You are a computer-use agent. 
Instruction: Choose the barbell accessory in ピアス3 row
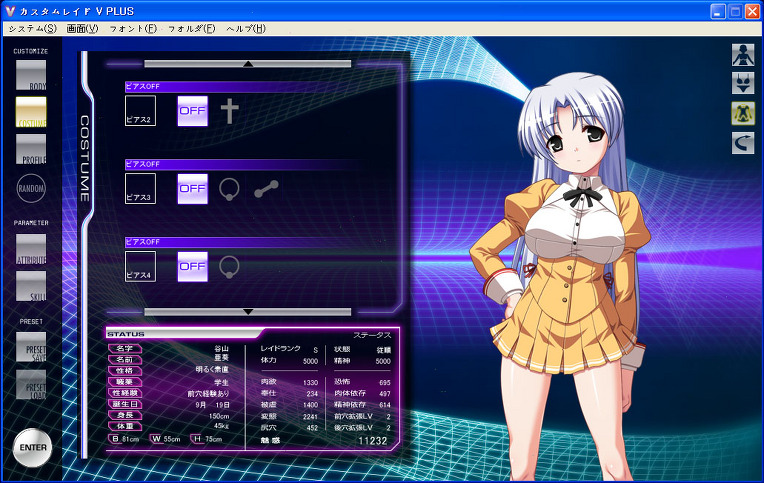[265, 188]
